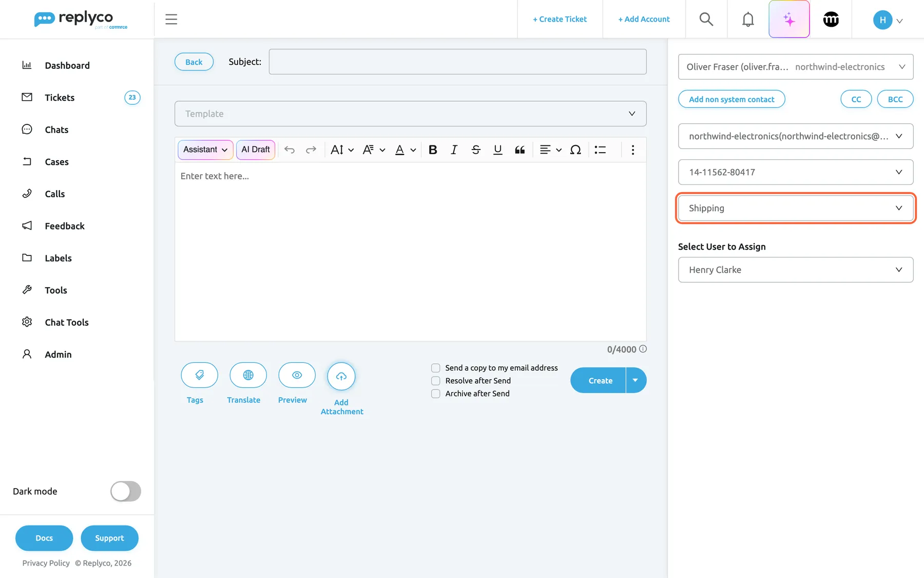Viewport: 924px width, 578px height.
Task: Open the 14-11562-80417 order dropdown
Action: coord(796,172)
